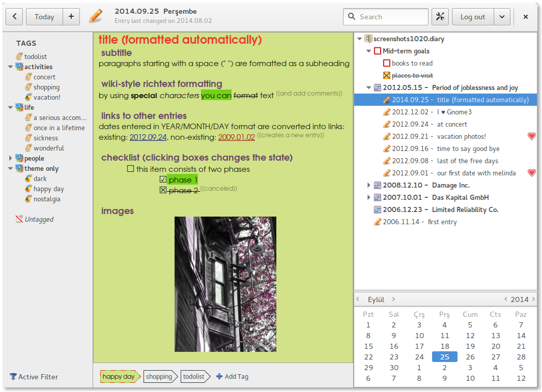The height and width of the screenshot is (392, 542).
Task: Click the pencil entry icon in header
Action: (x=96, y=16)
